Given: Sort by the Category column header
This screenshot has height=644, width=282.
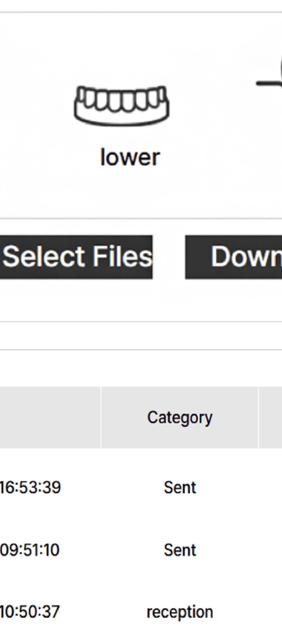Looking at the screenshot, I should pyautogui.click(x=180, y=418).
